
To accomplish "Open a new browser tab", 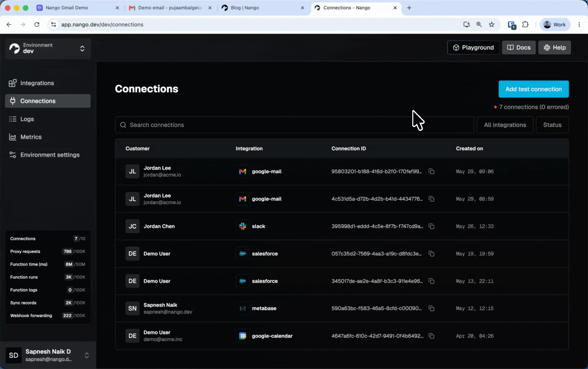I will (409, 8).
